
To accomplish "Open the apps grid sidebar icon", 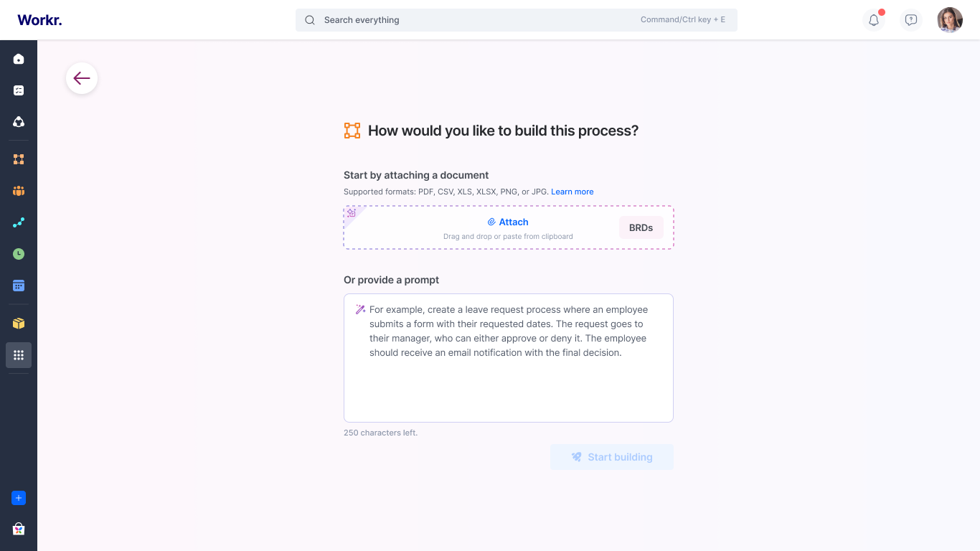I will (x=19, y=355).
